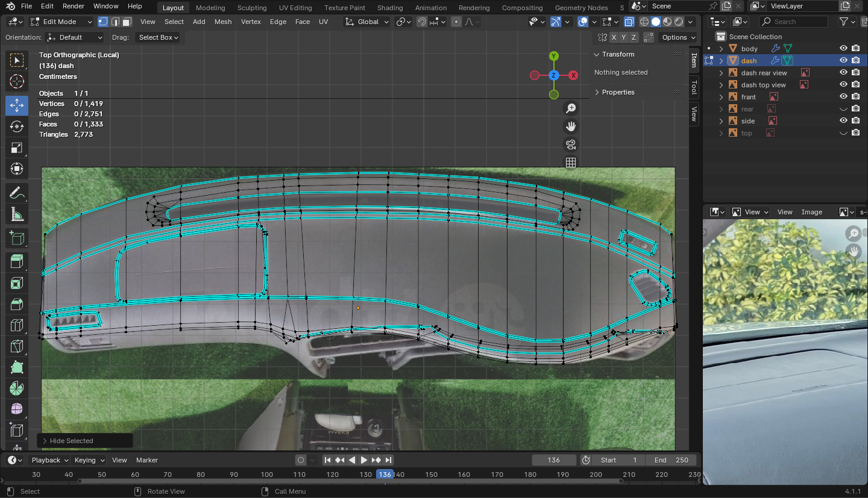Viewport: 868px width, 498px height.
Task: Toggle visibility of dash rear view
Action: pyautogui.click(x=843, y=73)
